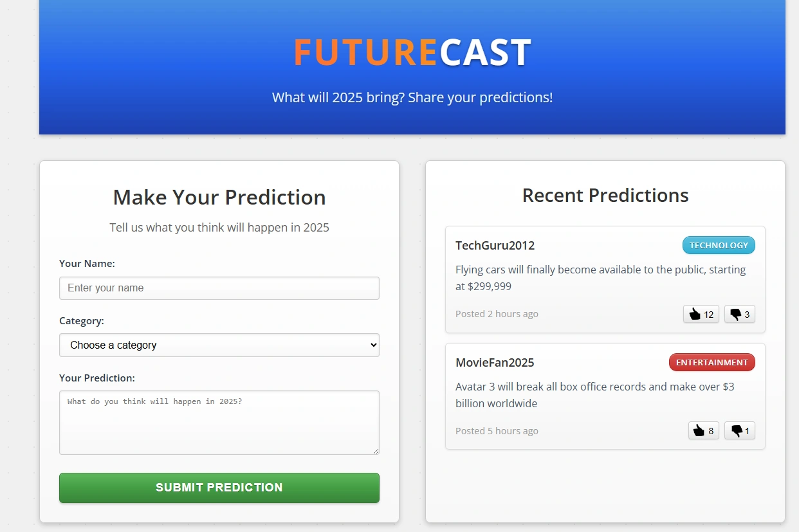Open the Choose a category dropdown
Screen dimensions: 799x532
click(x=219, y=345)
